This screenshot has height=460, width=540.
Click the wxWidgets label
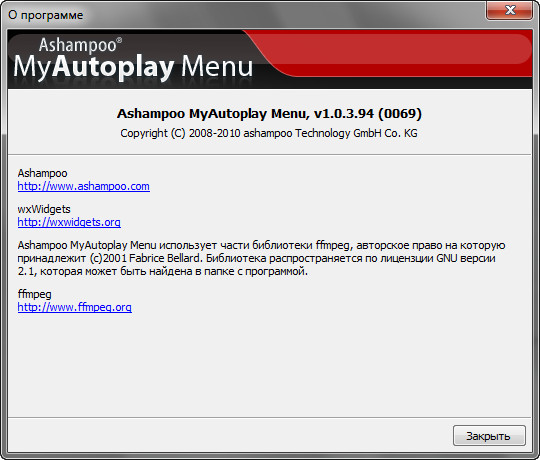[44, 209]
